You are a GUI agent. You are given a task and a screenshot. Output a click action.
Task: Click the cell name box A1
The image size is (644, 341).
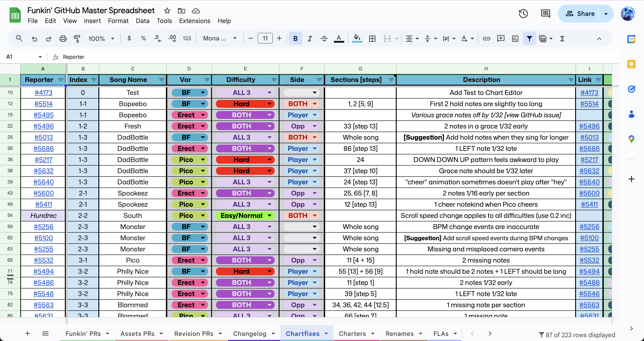(24, 57)
